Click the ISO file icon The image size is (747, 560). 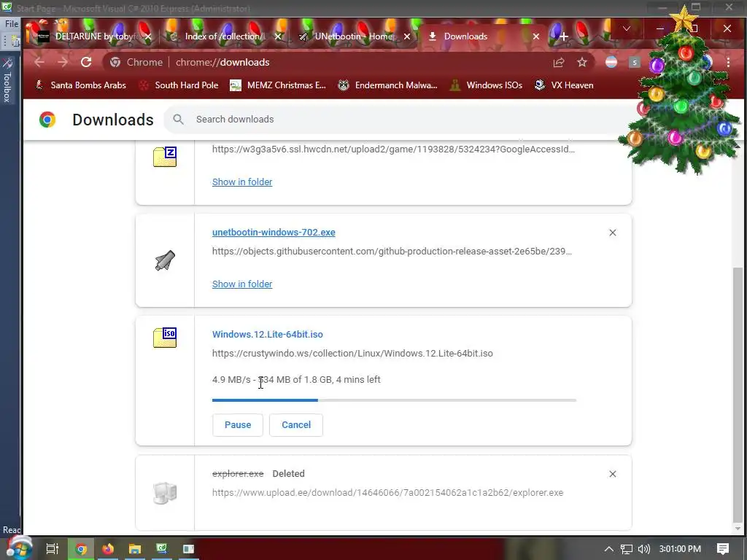165,337
